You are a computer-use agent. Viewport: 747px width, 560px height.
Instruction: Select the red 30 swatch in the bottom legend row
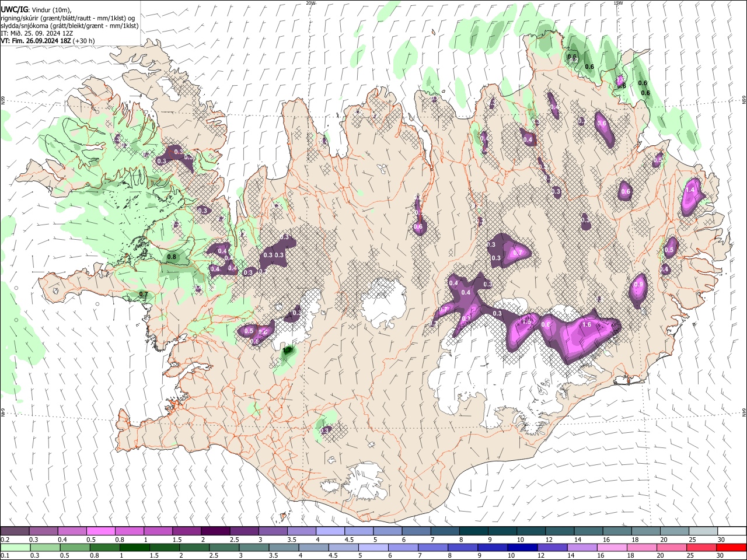pos(731,547)
